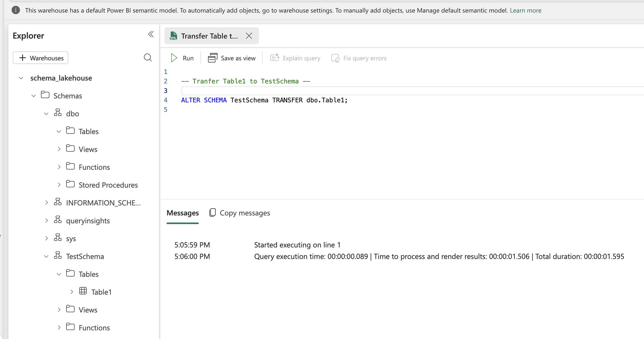The image size is (644, 339).
Task: Open search in the Explorer pane
Action: [148, 57]
